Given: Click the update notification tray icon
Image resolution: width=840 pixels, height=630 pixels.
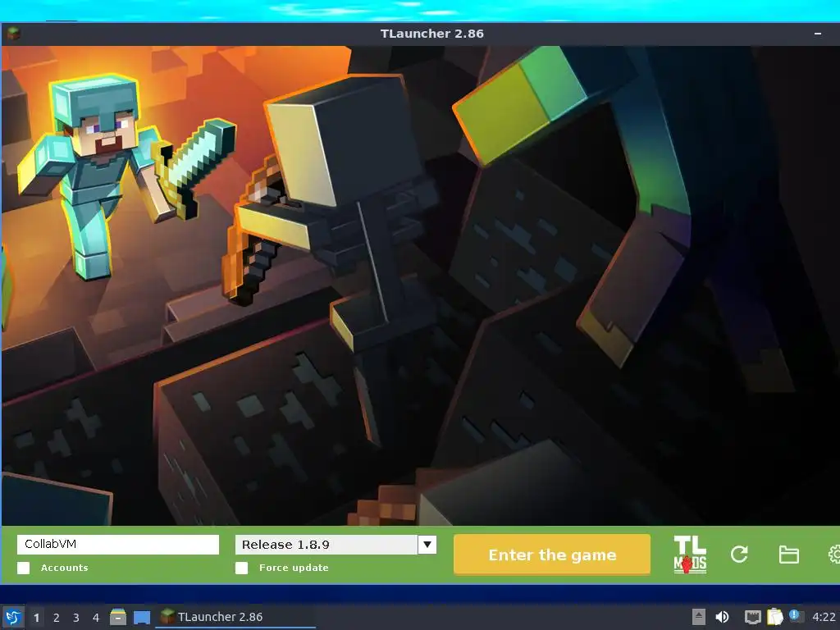Looking at the screenshot, I should 796,616.
